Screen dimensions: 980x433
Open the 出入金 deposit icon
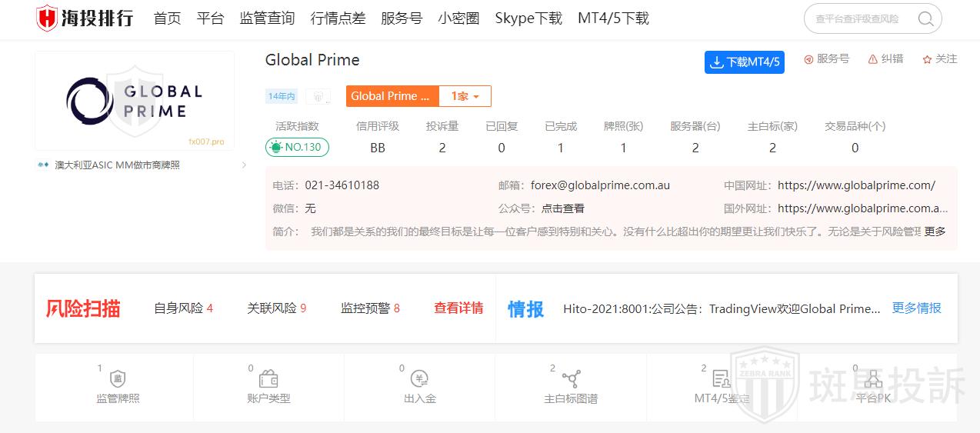pyautogui.click(x=419, y=378)
